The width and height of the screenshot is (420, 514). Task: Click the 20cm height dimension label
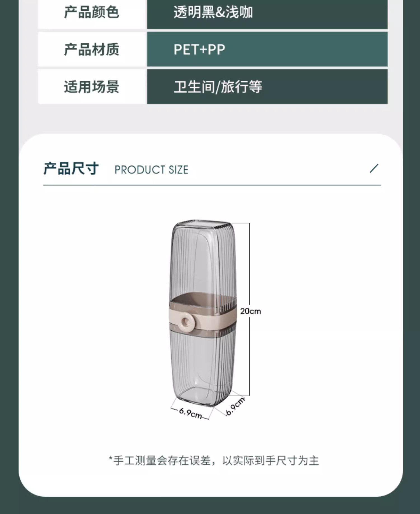[x=251, y=311]
